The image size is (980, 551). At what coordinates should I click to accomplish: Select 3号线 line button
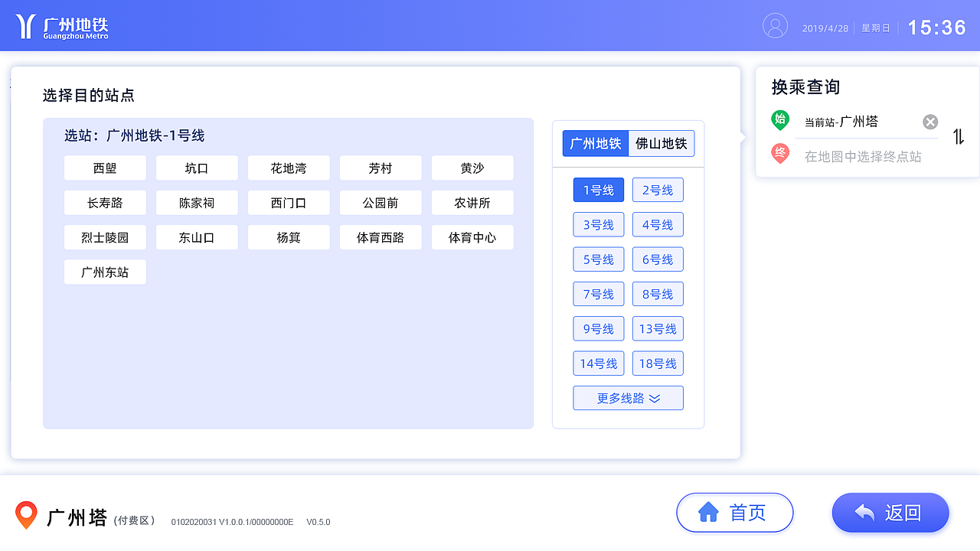click(x=599, y=225)
